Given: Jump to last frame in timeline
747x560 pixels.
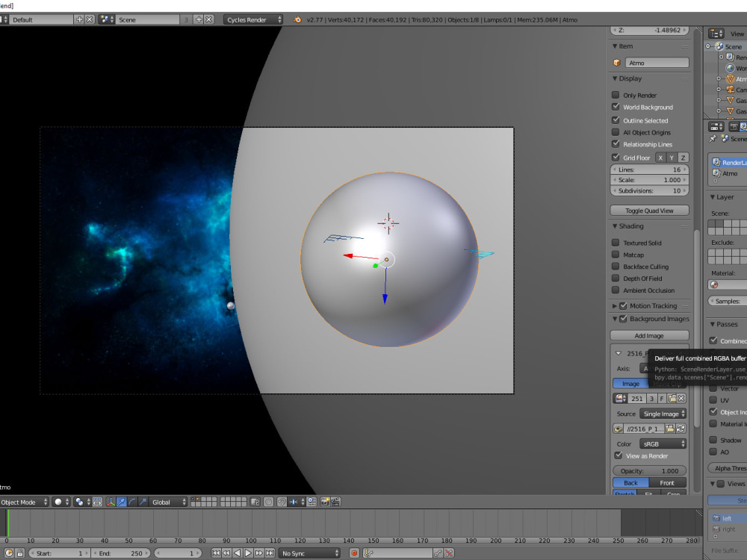Looking at the screenshot, I should tap(270, 553).
